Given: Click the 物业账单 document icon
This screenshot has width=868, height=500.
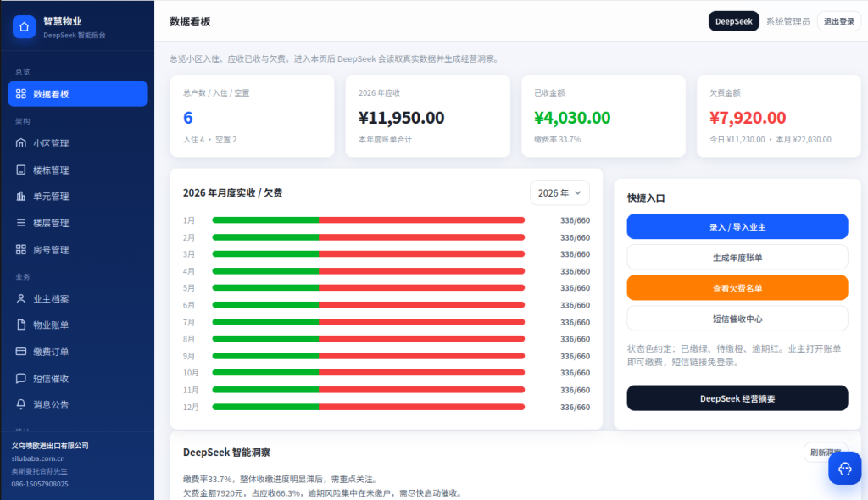Looking at the screenshot, I should pos(21,325).
